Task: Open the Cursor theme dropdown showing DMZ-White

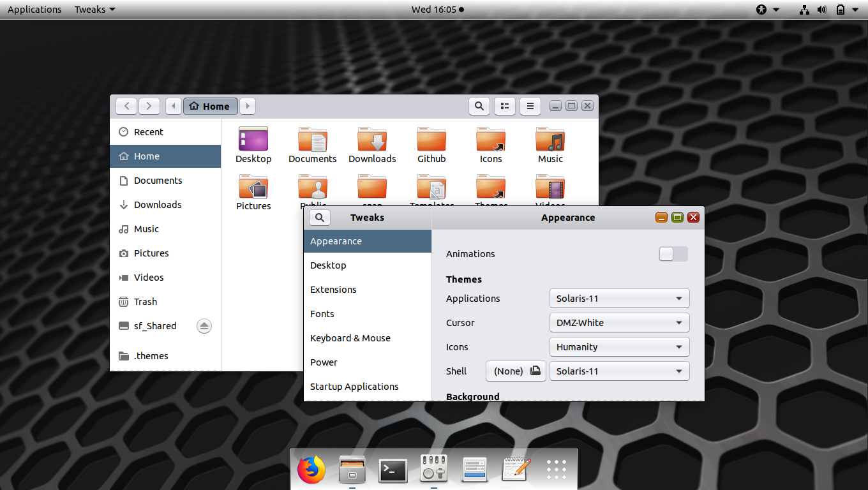Action: tap(618, 322)
